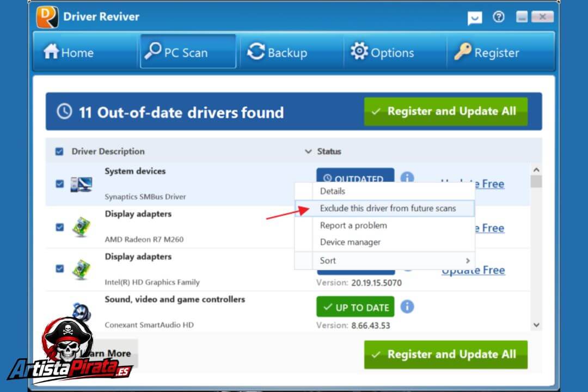Click Update Free link for AMD Radeon
The width and height of the screenshot is (588, 392).
489,228
